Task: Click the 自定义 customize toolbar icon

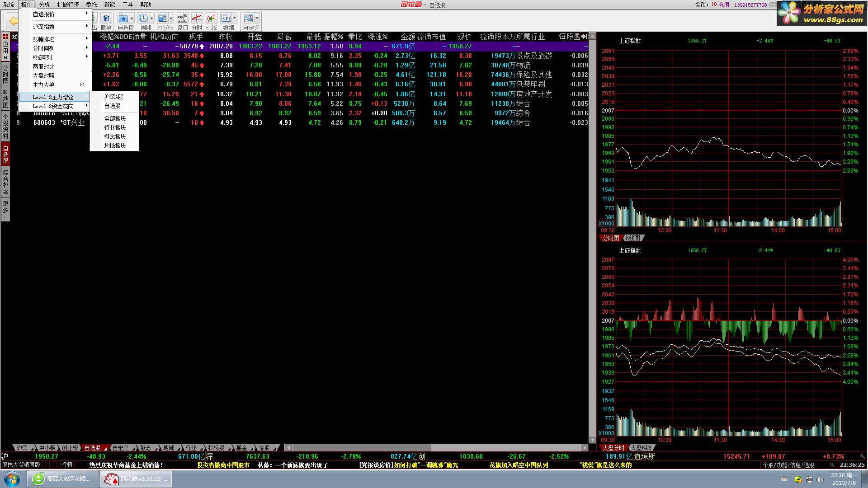Action: pyautogui.click(x=248, y=18)
